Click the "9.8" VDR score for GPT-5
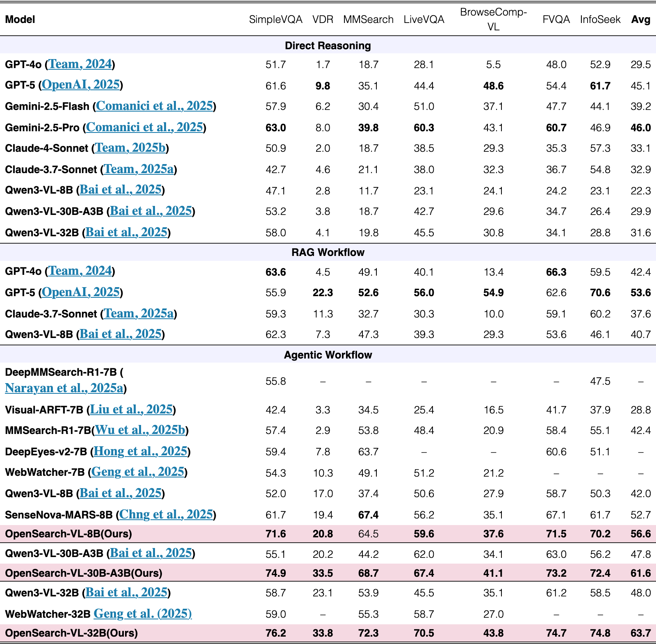The image size is (656, 644). pyautogui.click(x=323, y=86)
